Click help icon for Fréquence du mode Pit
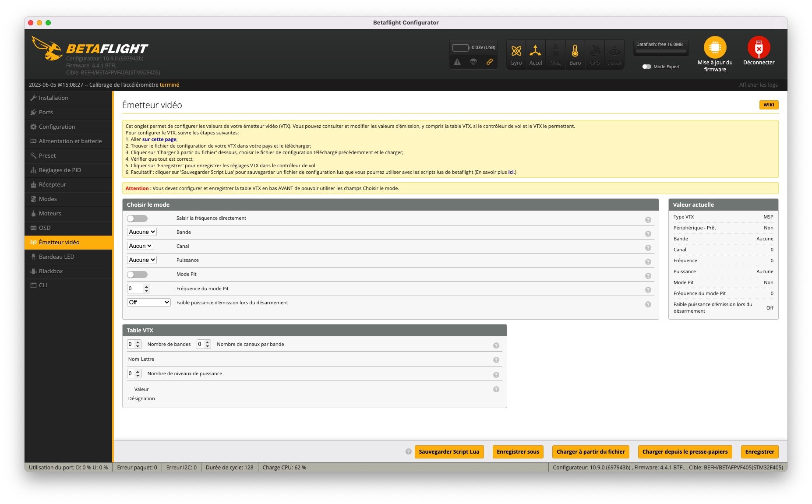812x504 pixels. [x=648, y=290]
